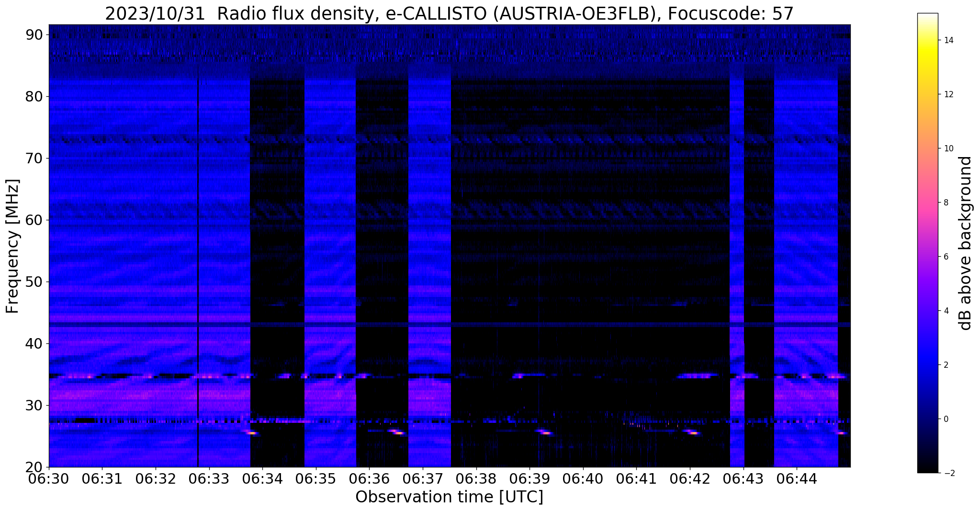Screen dimensions: 980x511
Task: Click the 06:32 time tick label
Action: (156, 478)
